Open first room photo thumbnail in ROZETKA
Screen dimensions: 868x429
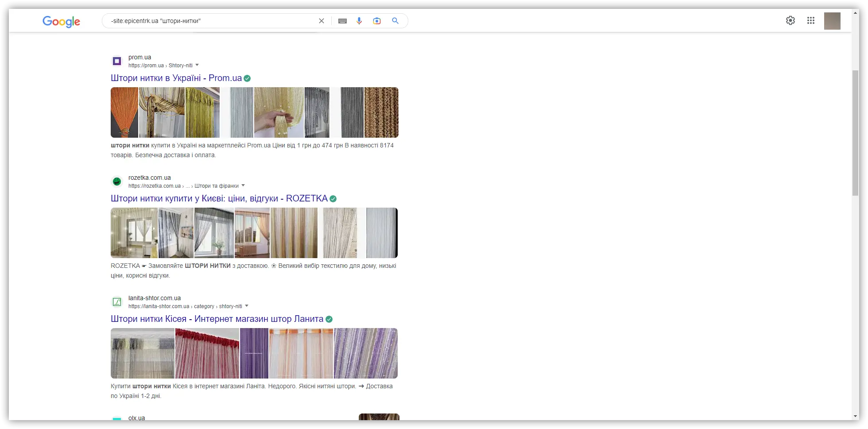coord(134,233)
